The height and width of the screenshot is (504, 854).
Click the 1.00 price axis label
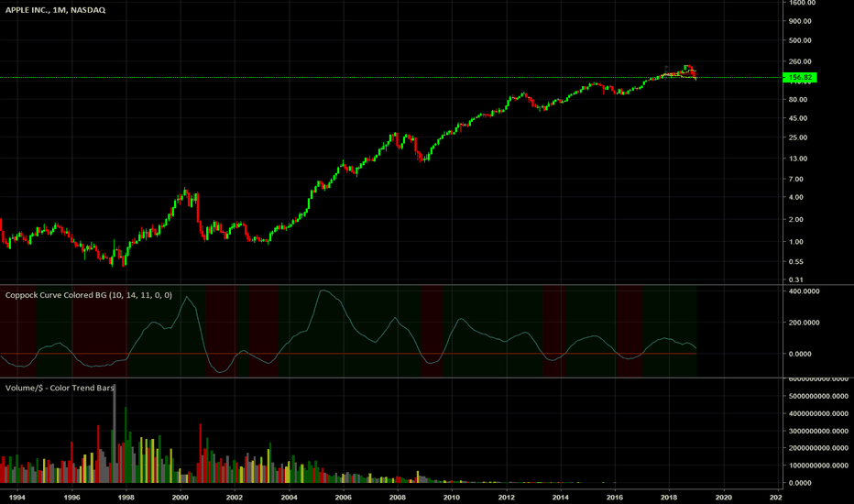[x=795, y=242]
